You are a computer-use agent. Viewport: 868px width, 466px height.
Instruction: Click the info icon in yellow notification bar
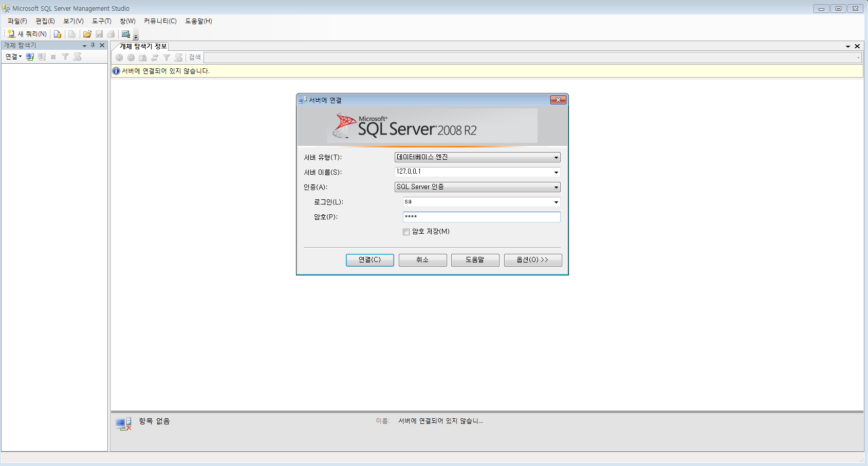116,71
